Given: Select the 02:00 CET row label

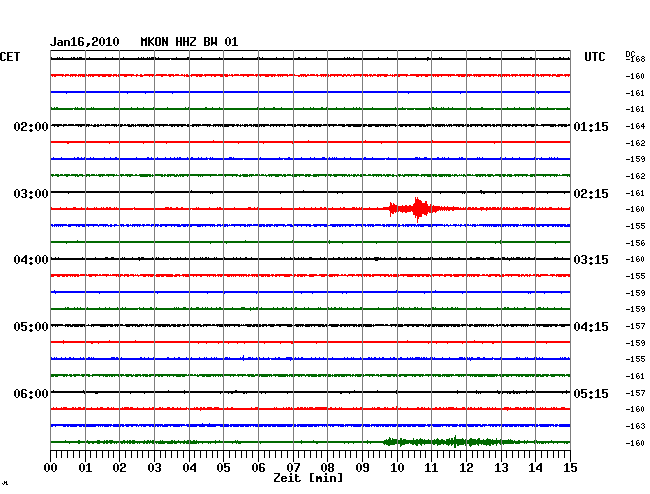Looking at the screenshot, I should 31,126.
